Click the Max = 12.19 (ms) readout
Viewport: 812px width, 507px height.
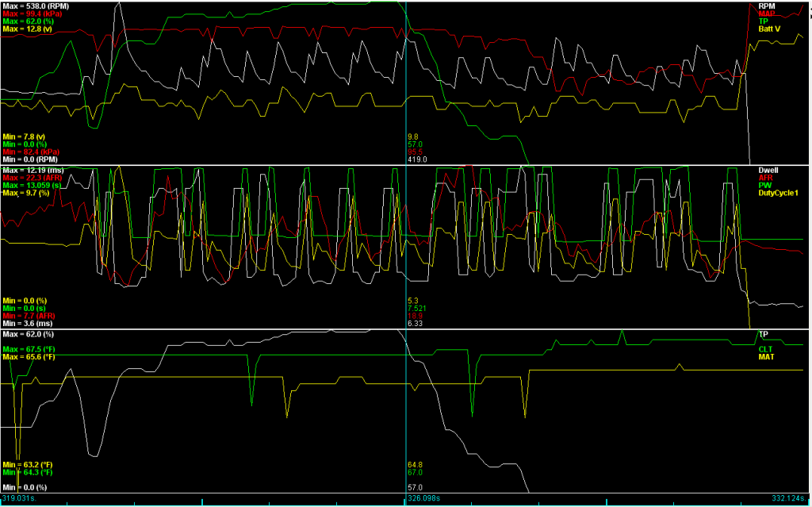[33, 170]
